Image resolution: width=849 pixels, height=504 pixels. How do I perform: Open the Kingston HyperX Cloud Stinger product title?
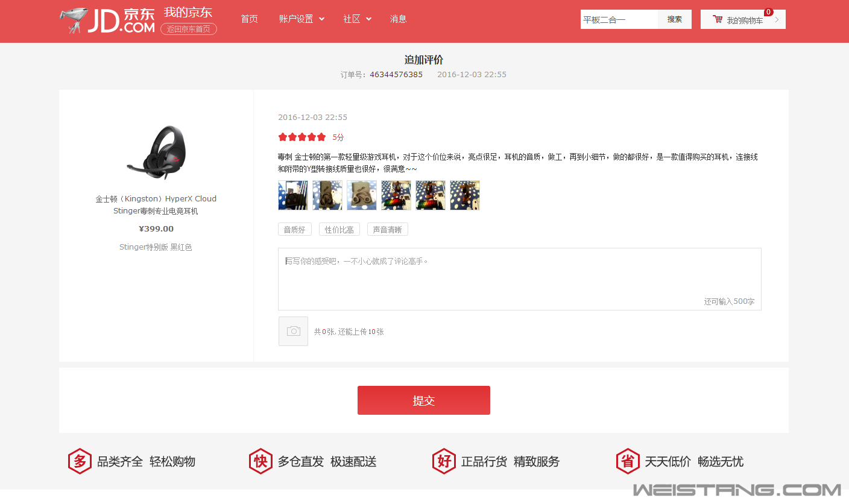156,204
